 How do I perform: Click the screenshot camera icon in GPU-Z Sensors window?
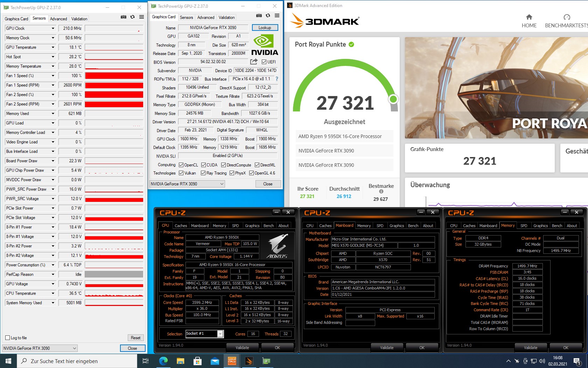124,17
